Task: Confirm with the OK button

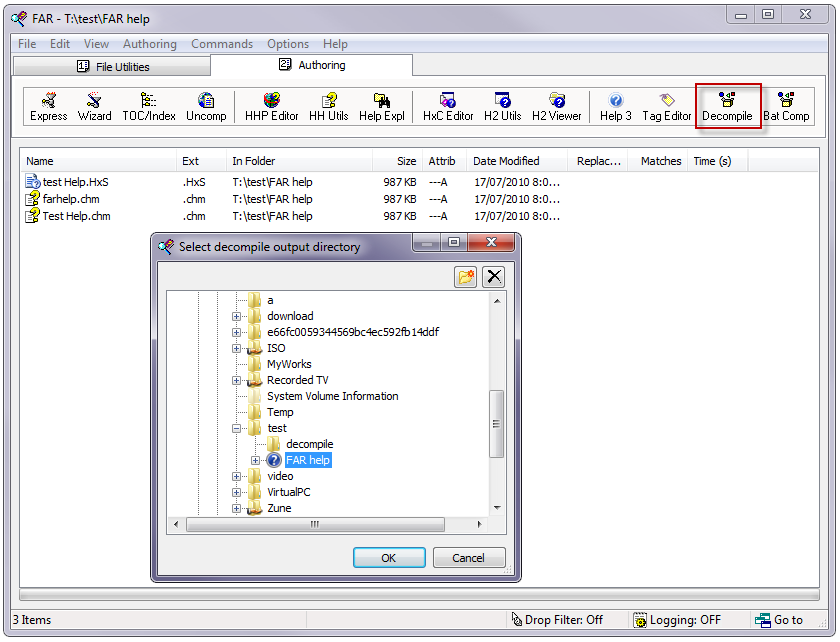Action: [x=388, y=558]
